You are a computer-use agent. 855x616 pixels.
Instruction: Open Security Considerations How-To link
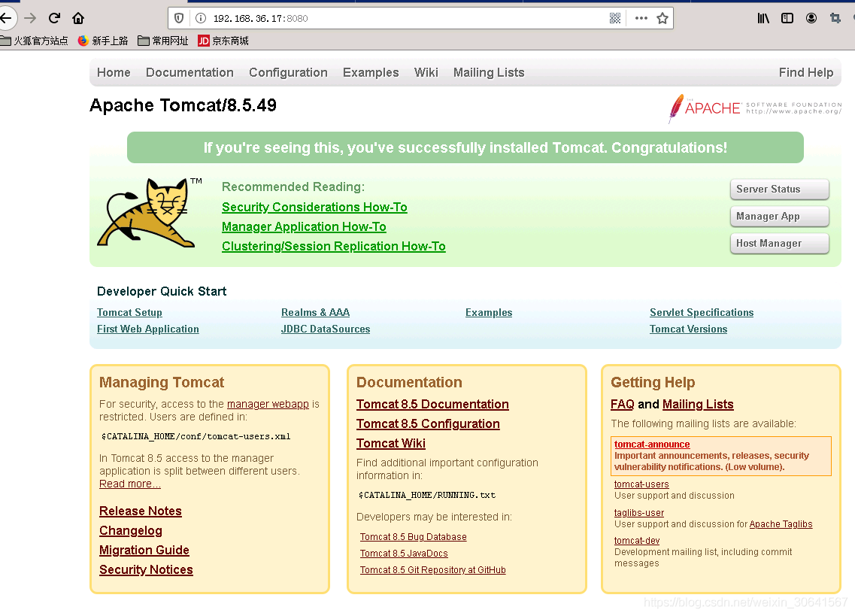coord(314,208)
